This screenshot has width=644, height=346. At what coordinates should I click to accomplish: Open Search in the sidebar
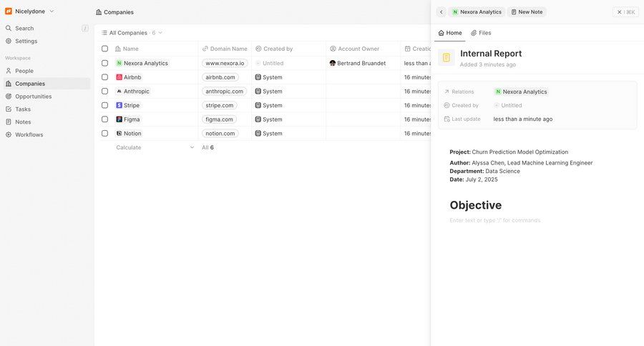[x=24, y=29]
